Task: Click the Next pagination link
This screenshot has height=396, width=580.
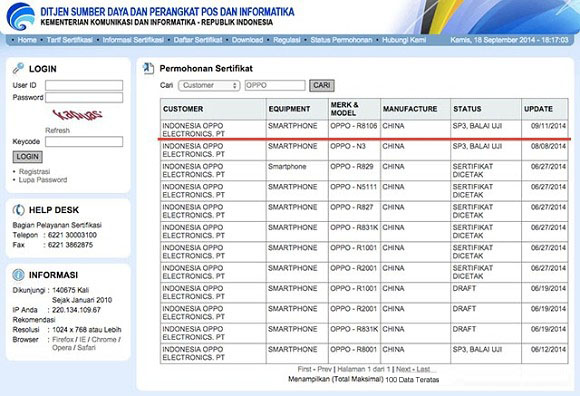Action: click(x=403, y=369)
